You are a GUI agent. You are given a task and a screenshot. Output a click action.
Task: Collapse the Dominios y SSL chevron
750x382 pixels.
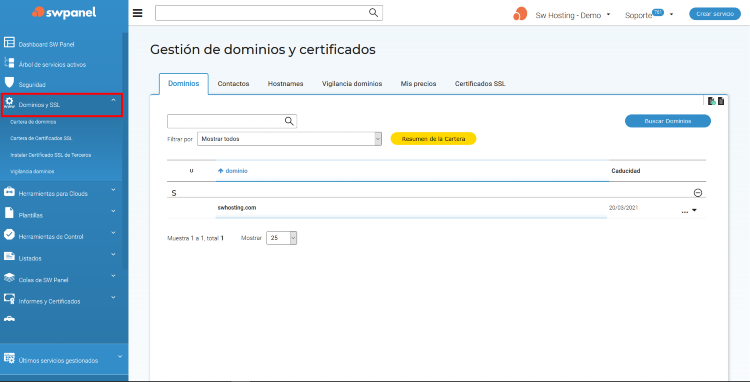pos(113,100)
